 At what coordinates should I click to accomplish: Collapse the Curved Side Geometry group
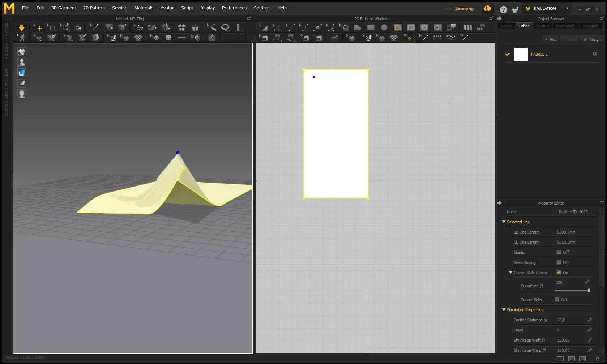coord(510,273)
